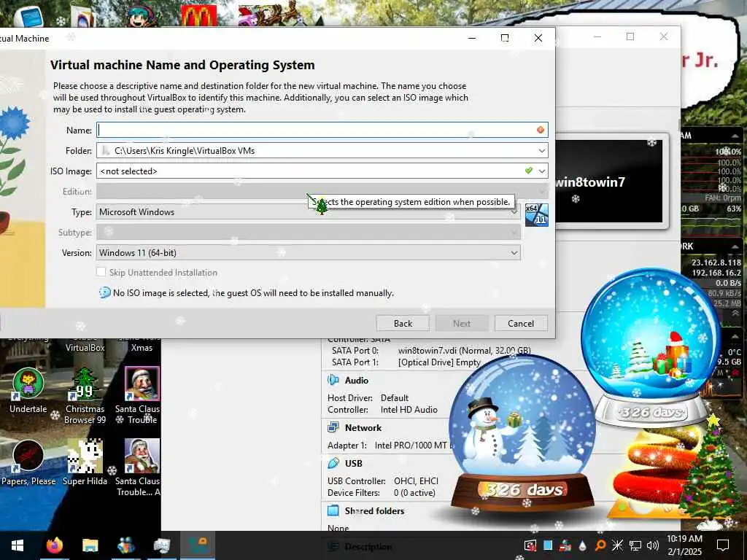Viewport: 747px width, 560px height.
Task: Open the Santa Claus Trouble desktop shortcut
Action: coord(139,396)
